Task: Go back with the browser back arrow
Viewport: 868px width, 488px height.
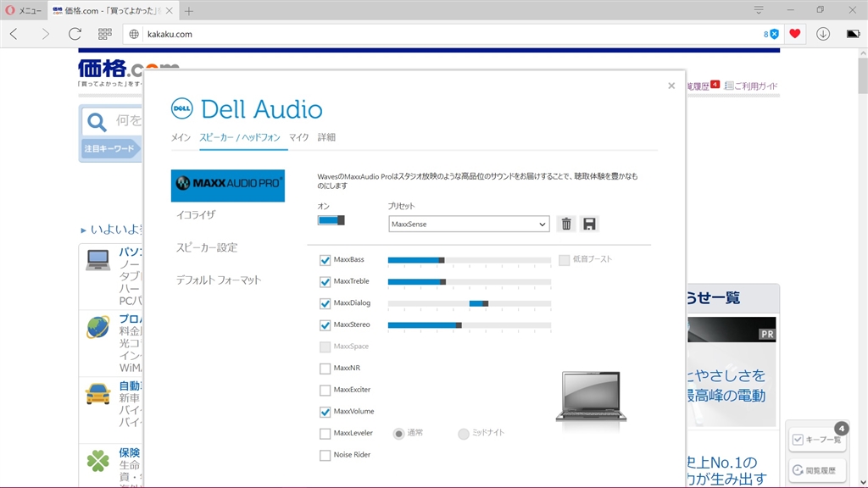Action: pyautogui.click(x=14, y=34)
